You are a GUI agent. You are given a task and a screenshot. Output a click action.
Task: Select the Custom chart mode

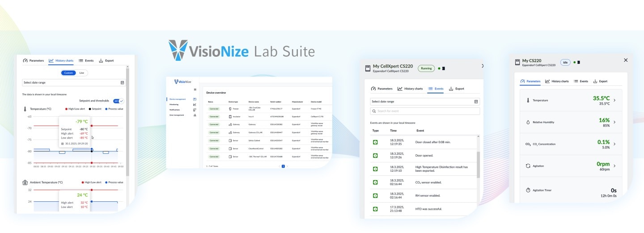pos(68,72)
